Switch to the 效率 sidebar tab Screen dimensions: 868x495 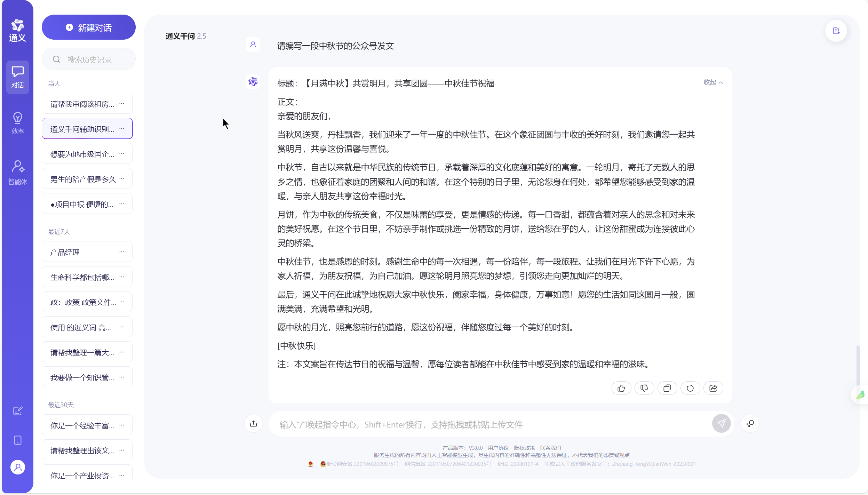click(x=18, y=123)
